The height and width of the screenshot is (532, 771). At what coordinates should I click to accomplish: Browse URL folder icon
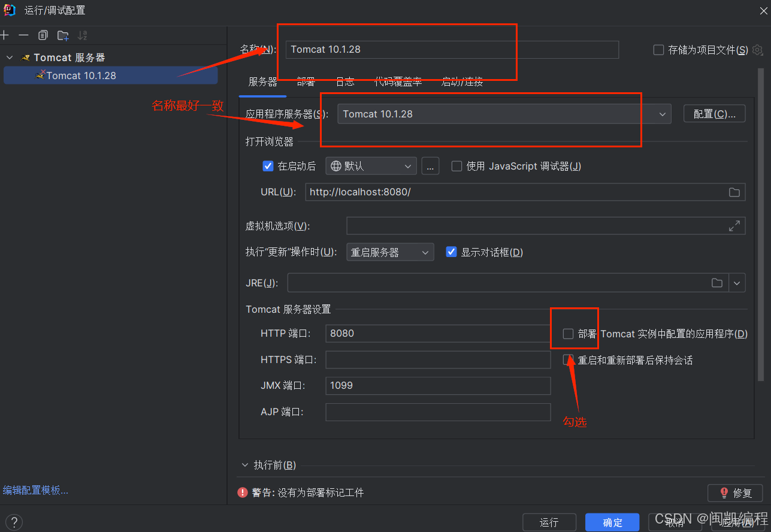[x=734, y=192]
